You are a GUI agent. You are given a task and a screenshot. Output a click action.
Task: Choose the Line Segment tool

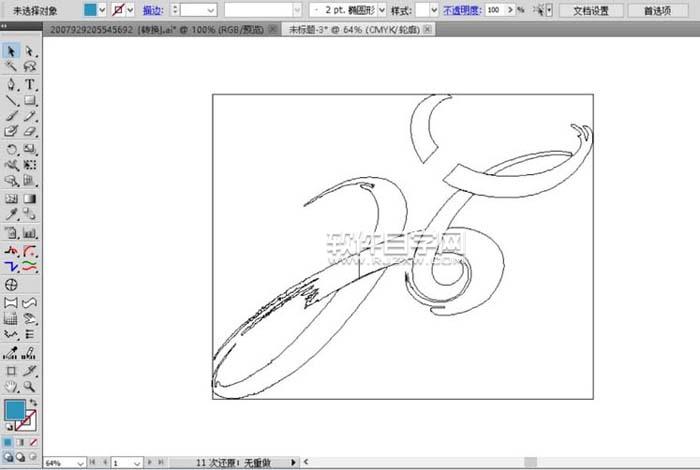(x=11, y=100)
